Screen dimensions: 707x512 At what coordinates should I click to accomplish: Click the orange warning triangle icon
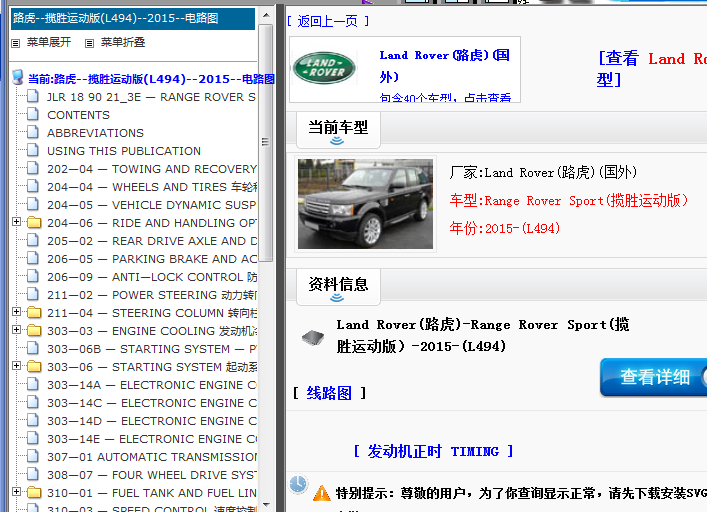coord(321,493)
